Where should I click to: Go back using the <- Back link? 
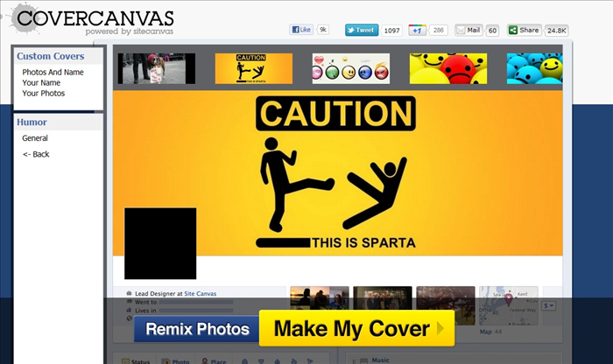pyautogui.click(x=36, y=154)
